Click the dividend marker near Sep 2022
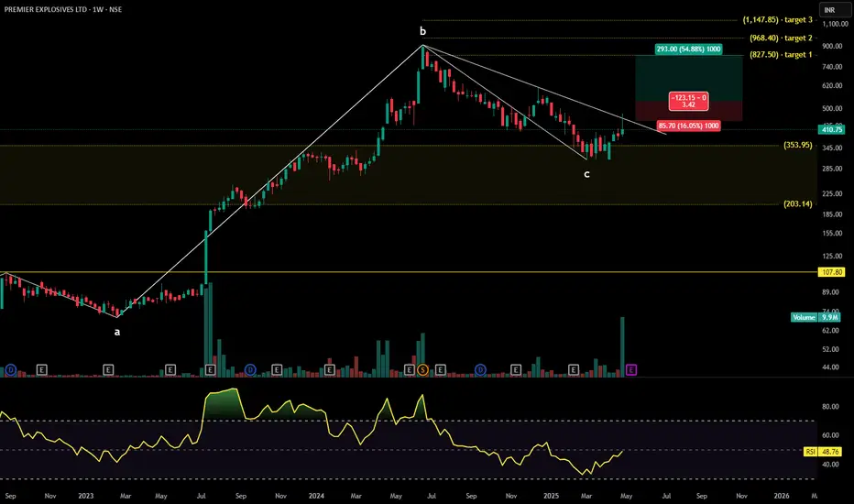The image size is (854, 504). point(10,370)
